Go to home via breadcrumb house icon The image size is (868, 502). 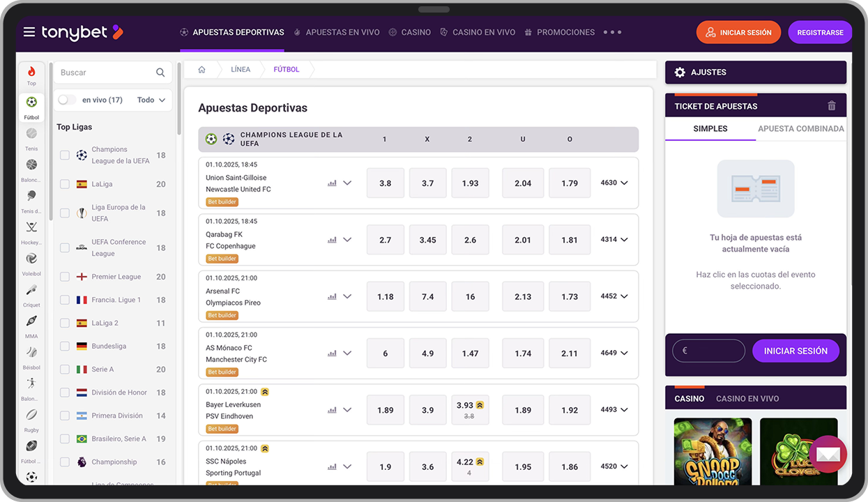[201, 70]
